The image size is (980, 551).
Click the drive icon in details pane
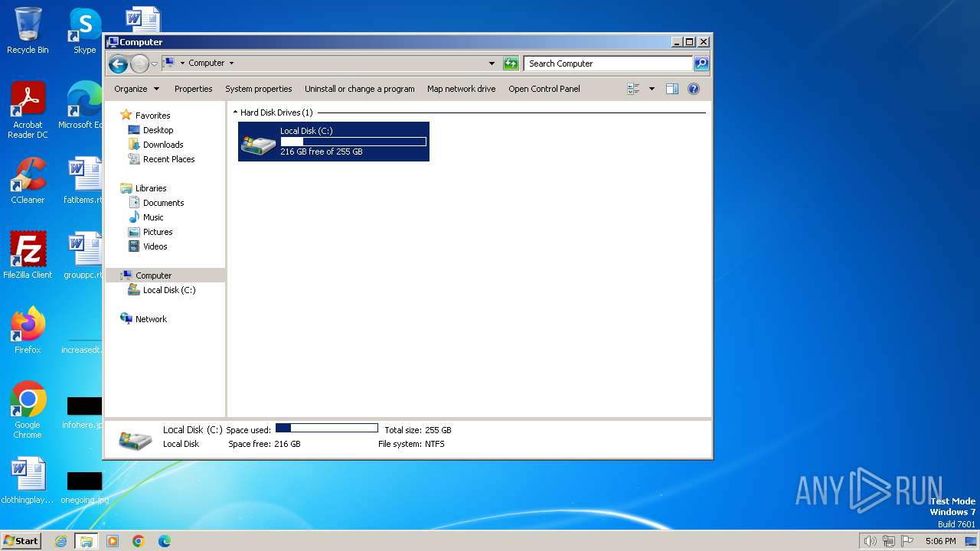[x=135, y=439]
